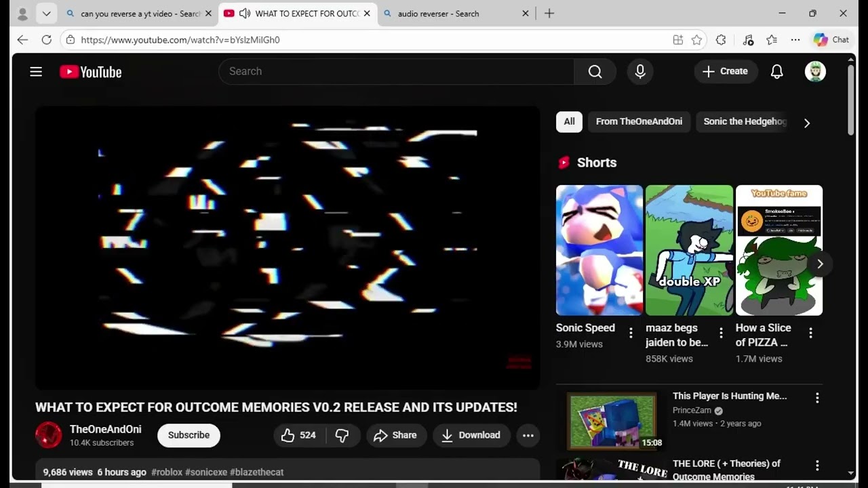Viewport: 868px width, 488px height.
Task: Open the Sonic Speed short thumbnail
Action: [x=599, y=250]
